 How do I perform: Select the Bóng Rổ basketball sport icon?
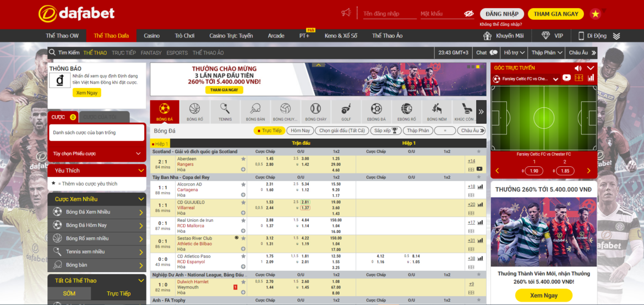(195, 112)
